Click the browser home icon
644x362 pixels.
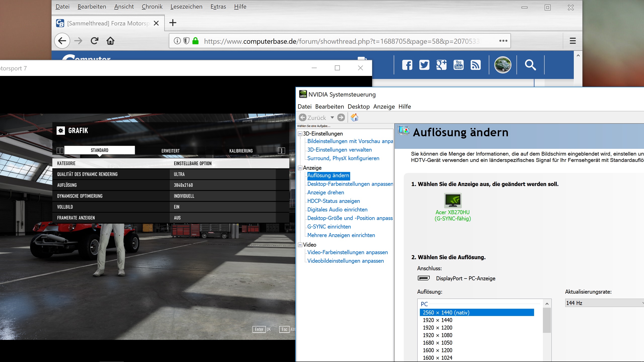click(x=110, y=41)
